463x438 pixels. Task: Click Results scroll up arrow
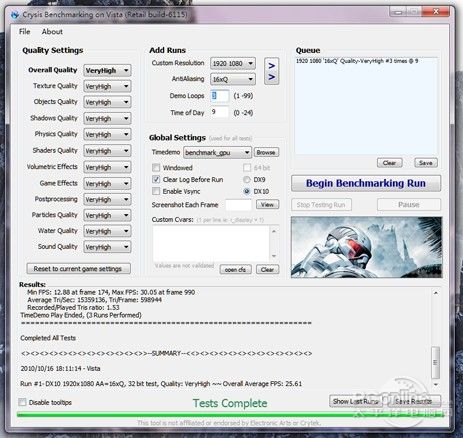click(436, 293)
